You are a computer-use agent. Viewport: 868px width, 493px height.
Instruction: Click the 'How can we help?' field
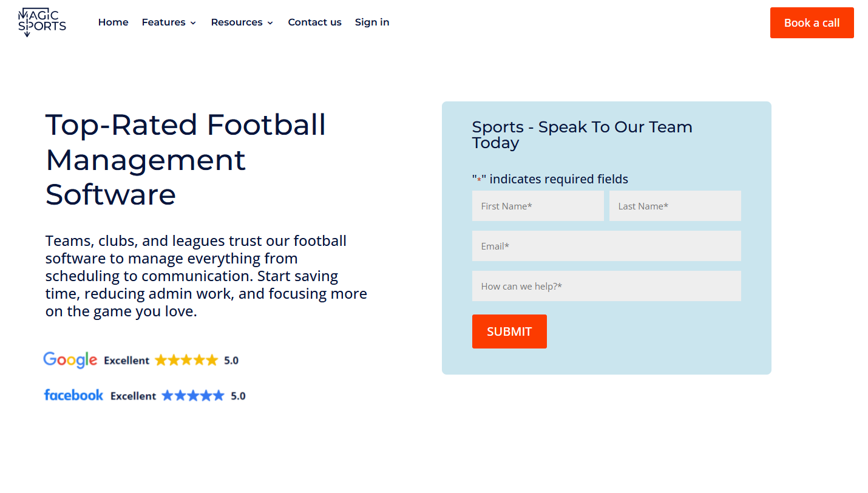tap(606, 286)
